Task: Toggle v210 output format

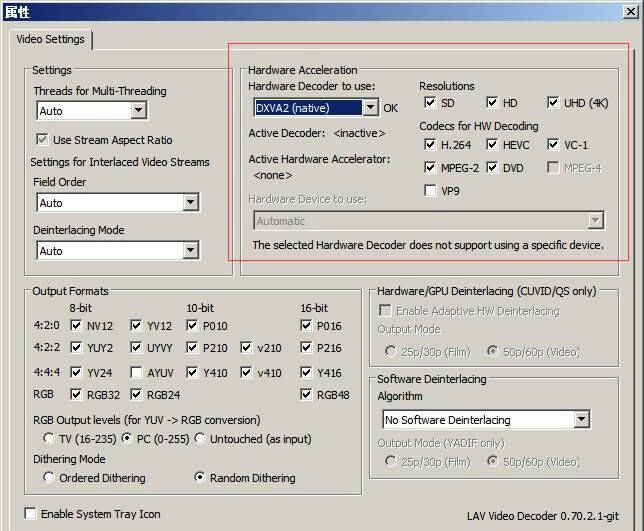Action: click(246, 347)
